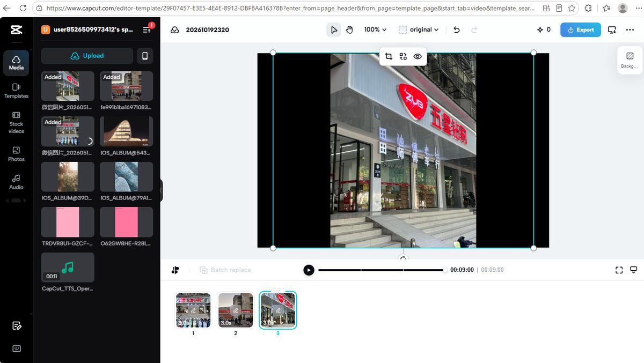Click the redo arrow
Viewport: 644px width, 363px height.
pyautogui.click(x=474, y=30)
